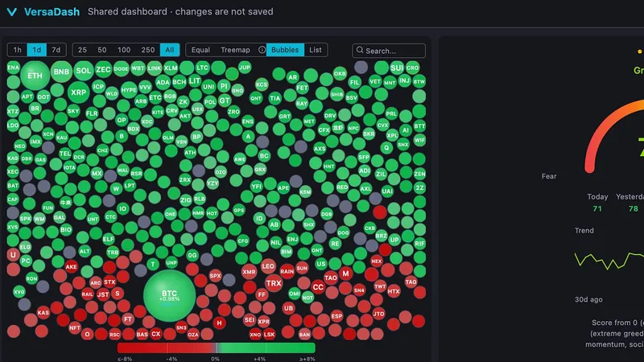
Task: Open the UNI bubble
Action: click(x=208, y=87)
